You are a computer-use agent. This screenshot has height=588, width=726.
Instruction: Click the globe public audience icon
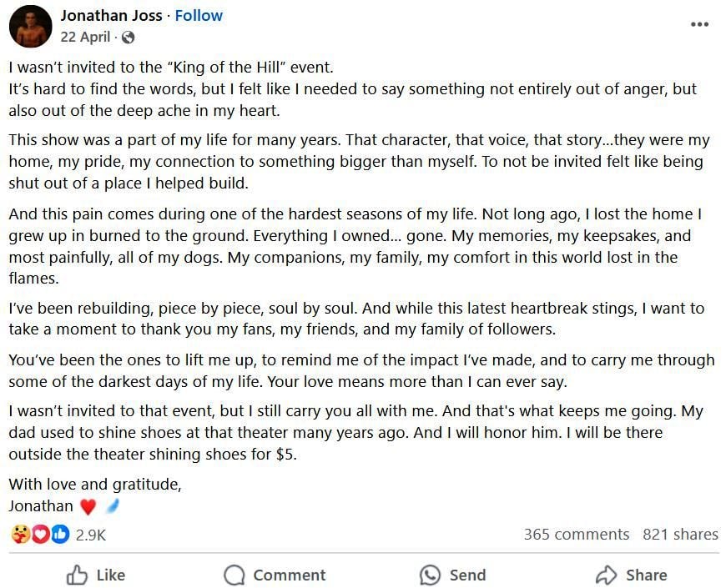(x=128, y=38)
